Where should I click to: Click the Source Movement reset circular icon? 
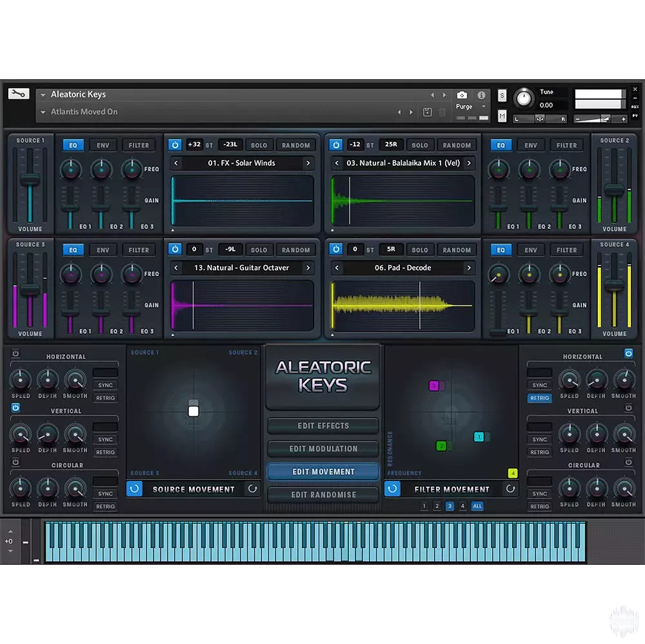coord(252,489)
